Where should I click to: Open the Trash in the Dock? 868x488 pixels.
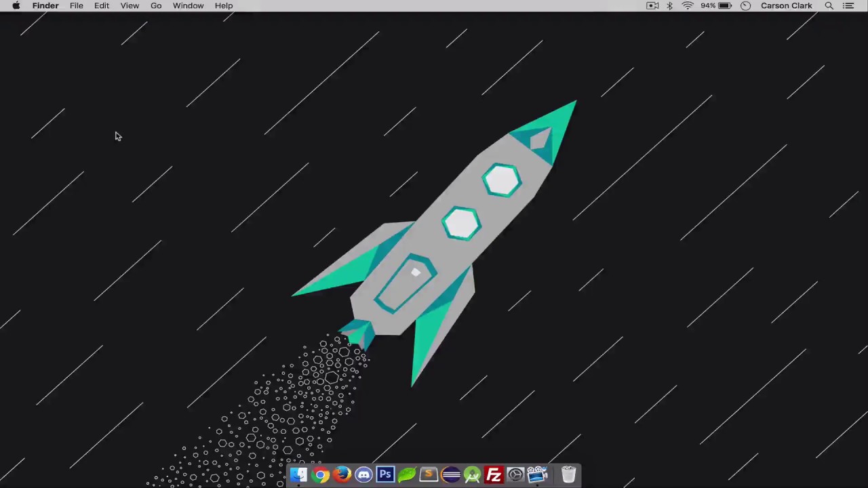click(x=568, y=474)
